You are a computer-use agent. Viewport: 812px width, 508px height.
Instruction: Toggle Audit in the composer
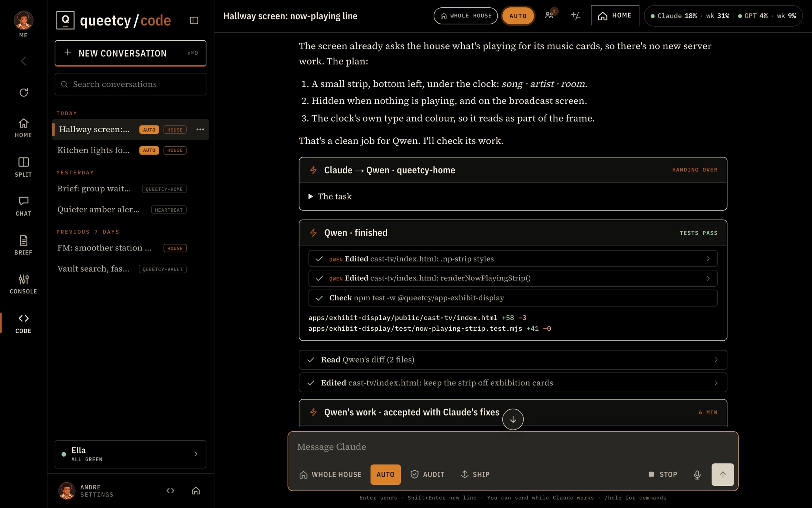pos(427,474)
